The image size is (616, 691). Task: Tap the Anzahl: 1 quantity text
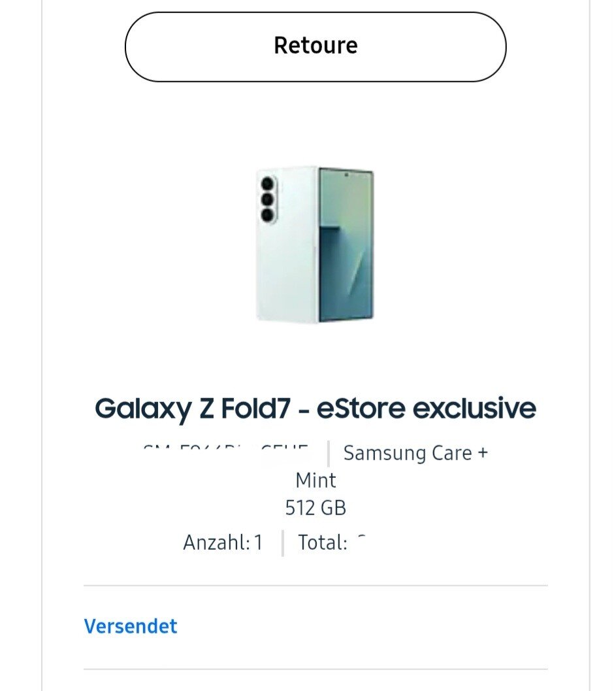(x=223, y=543)
